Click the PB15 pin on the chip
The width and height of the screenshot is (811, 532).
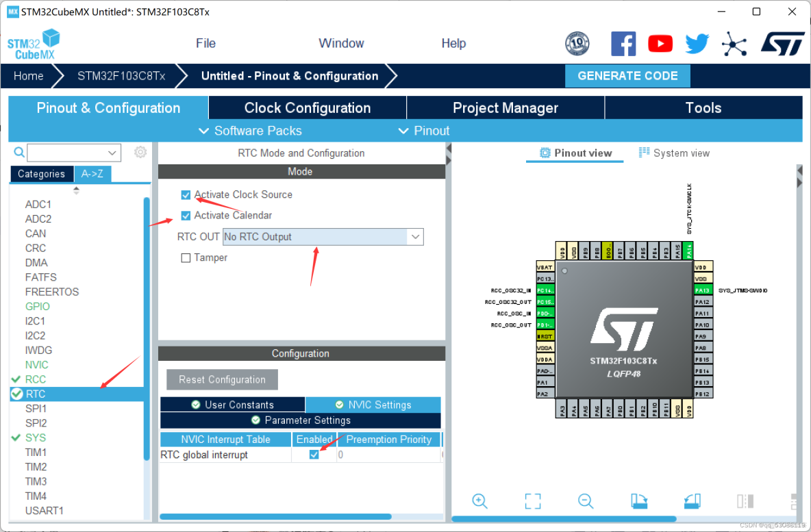[x=703, y=359]
